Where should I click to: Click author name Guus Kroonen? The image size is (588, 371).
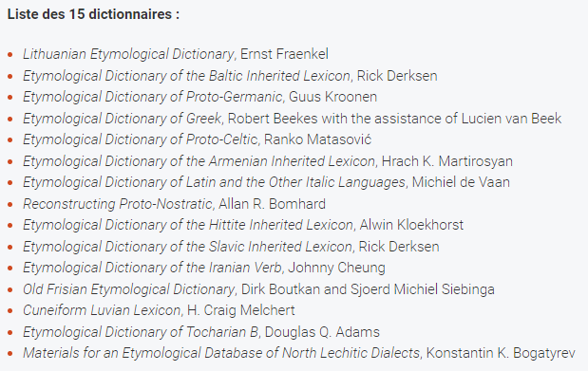coord(333,97)
